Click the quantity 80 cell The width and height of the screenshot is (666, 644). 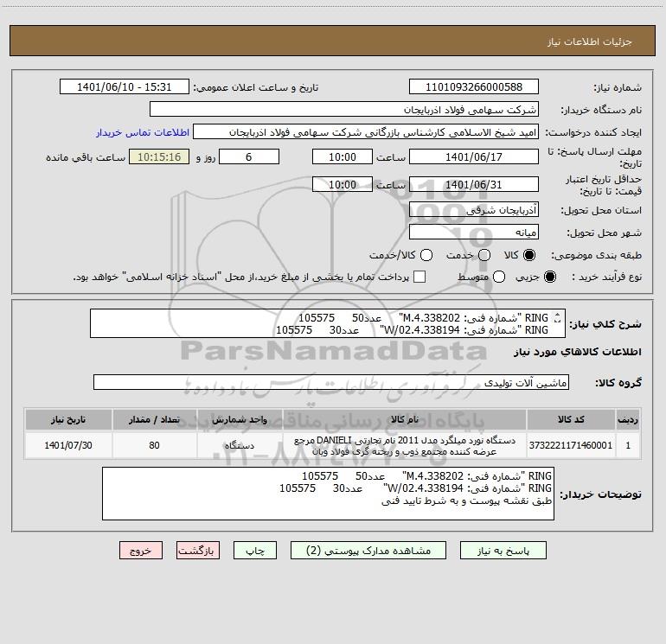click(154, 445)
